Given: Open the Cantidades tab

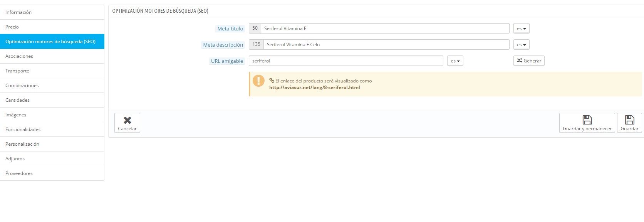Looking at the screenshot, I should click(52, 100).
